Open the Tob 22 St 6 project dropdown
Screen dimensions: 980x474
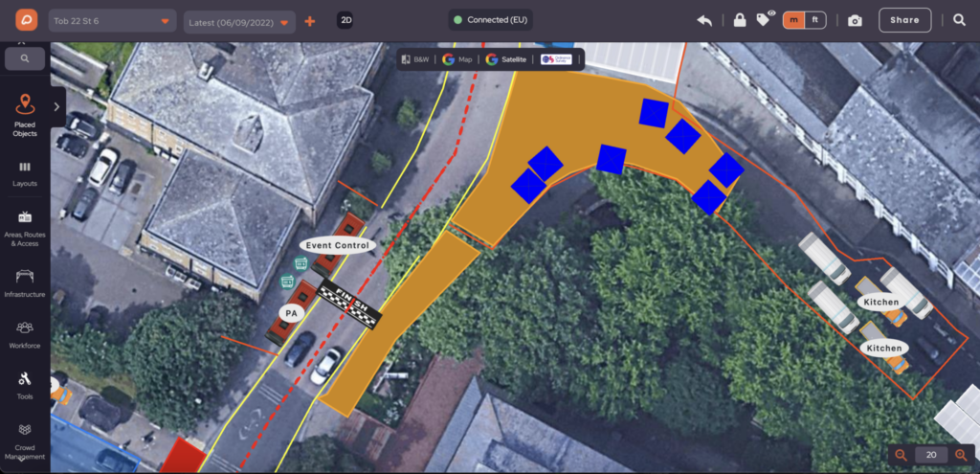[x=113, y=21]
